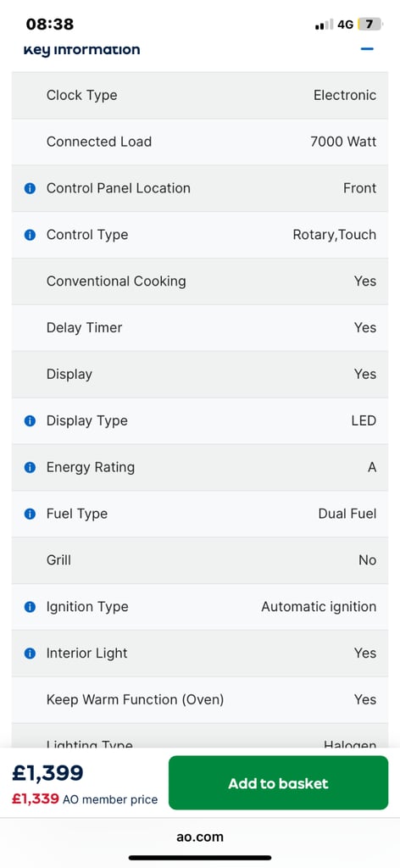Image resolution: width=400 pixels, height=868 pixels.
Task: Open info icon next to Energy Rating
Action: point(30,467)
